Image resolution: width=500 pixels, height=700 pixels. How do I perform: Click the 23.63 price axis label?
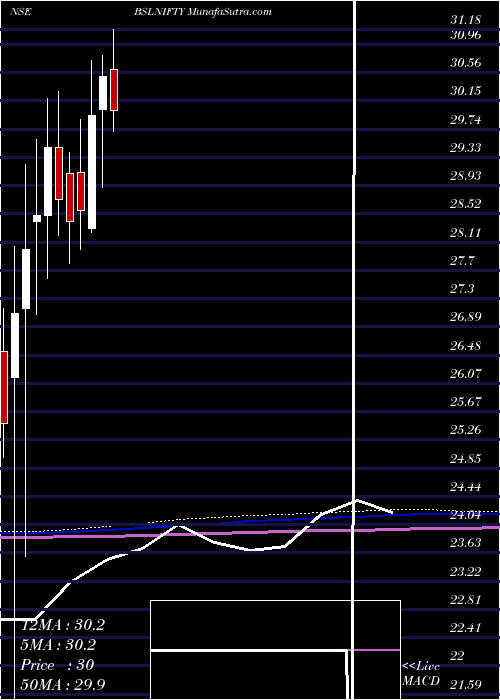coord(466,543)
